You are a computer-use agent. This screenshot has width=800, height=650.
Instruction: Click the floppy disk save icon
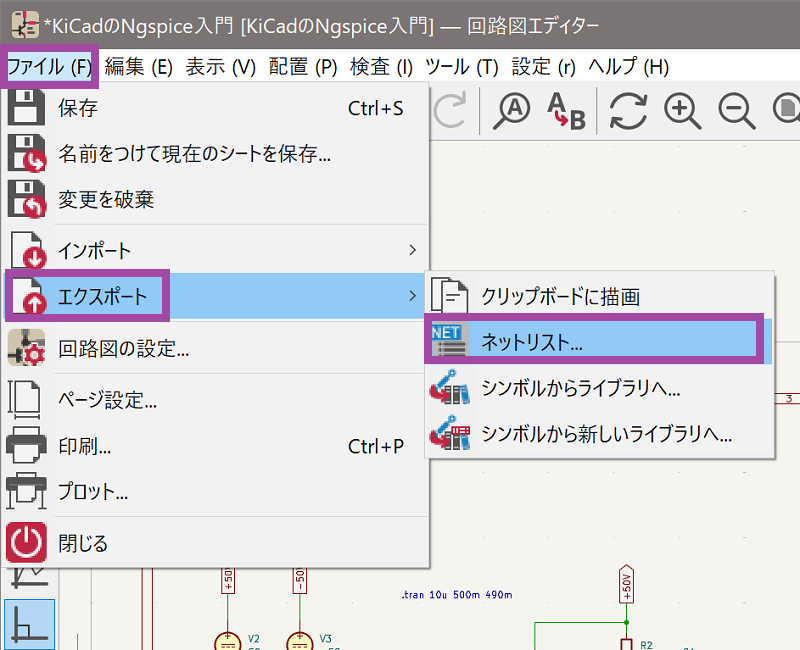[x=26, y=107]
